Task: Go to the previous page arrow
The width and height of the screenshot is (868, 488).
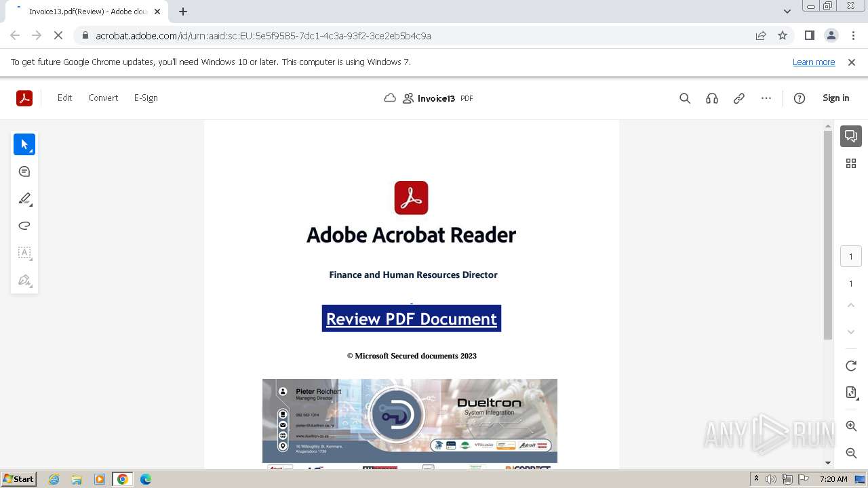Action: (851, 306)
